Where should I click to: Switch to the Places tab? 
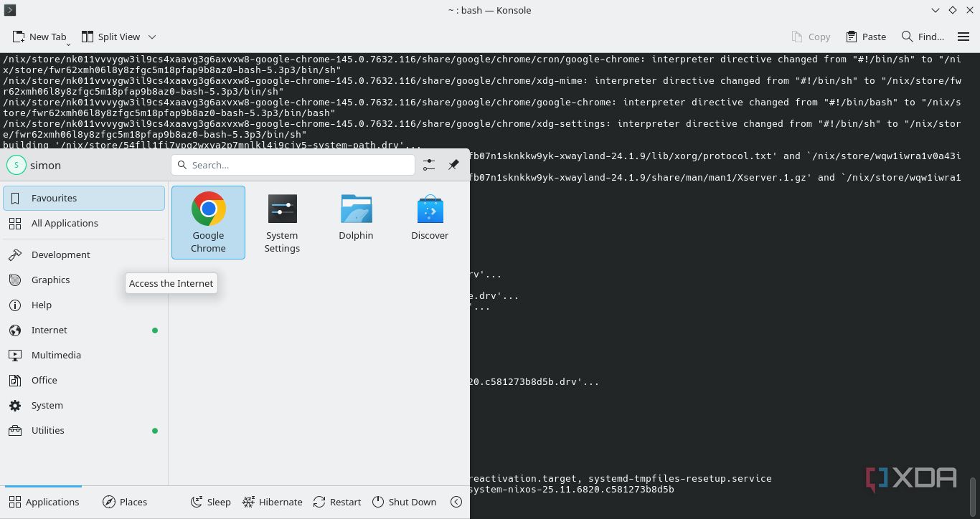coord(125,502)
